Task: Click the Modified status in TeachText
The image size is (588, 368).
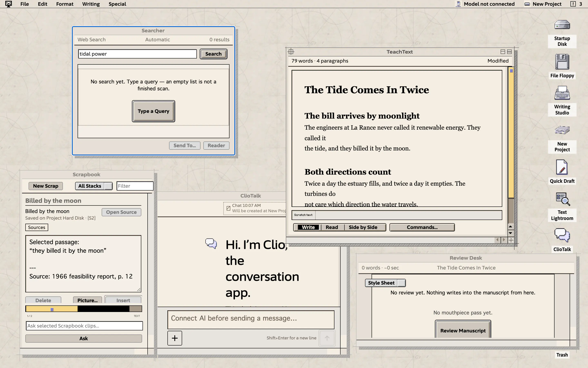Action: click(498, 61)
